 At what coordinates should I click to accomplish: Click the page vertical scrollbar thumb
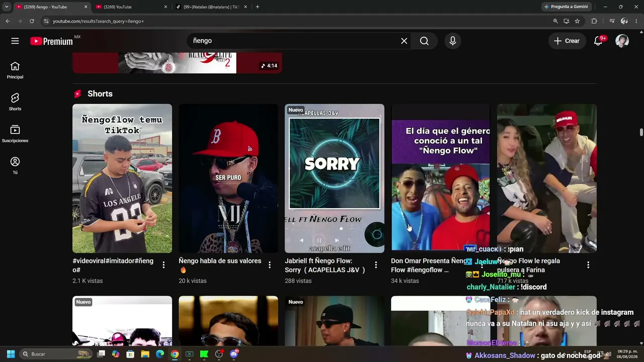click(x=641, y=132)
